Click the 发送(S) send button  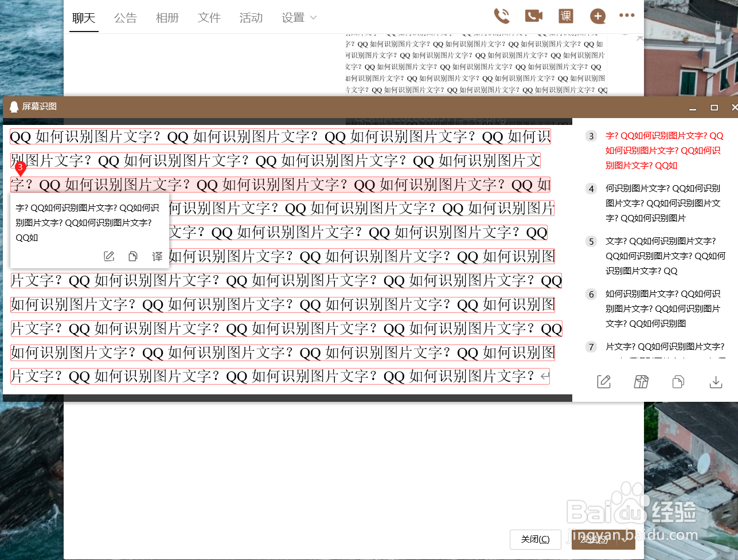603,539
